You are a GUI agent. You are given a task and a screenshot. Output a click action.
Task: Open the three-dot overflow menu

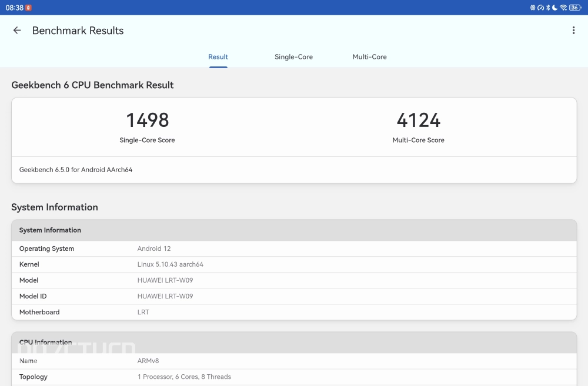(573, 31)
